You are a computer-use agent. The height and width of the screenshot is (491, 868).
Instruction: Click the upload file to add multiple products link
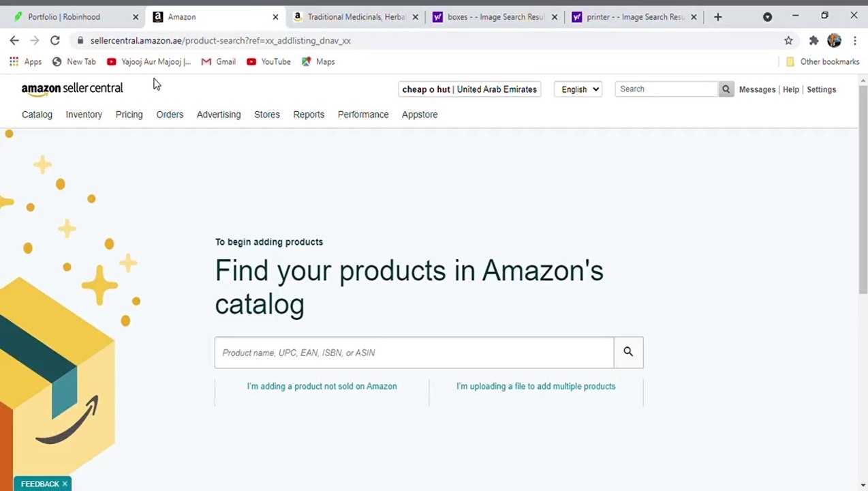pyautogui.click(x=536, y=386)
